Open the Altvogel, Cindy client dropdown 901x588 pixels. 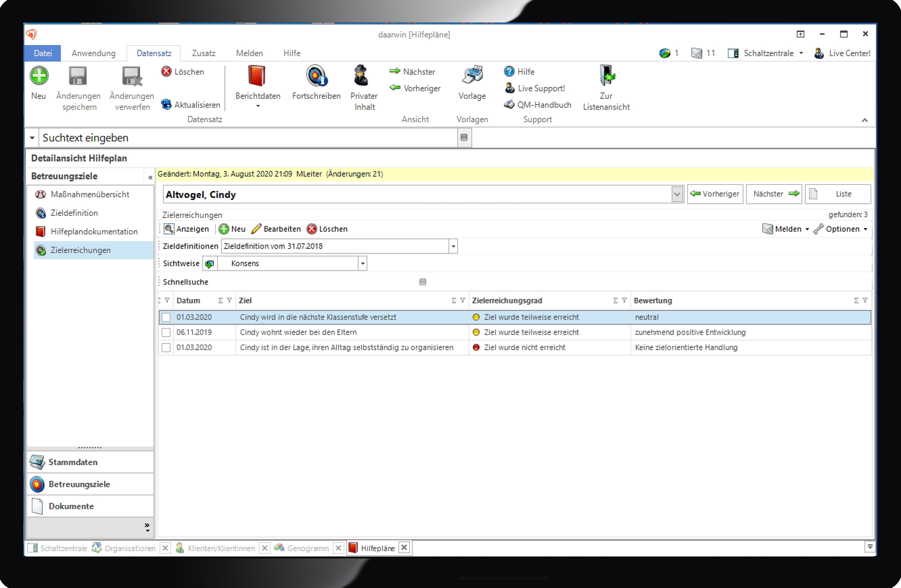[677, 194]
